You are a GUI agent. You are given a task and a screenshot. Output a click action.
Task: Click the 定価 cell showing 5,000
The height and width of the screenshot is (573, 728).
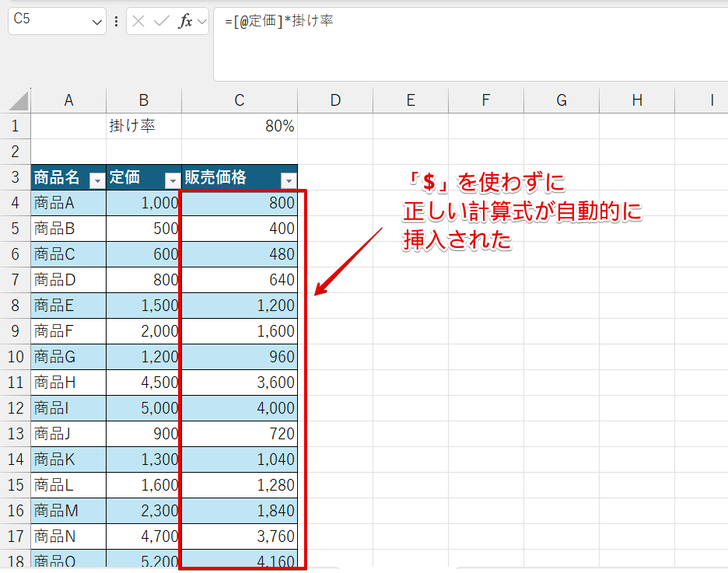point(144,408)
